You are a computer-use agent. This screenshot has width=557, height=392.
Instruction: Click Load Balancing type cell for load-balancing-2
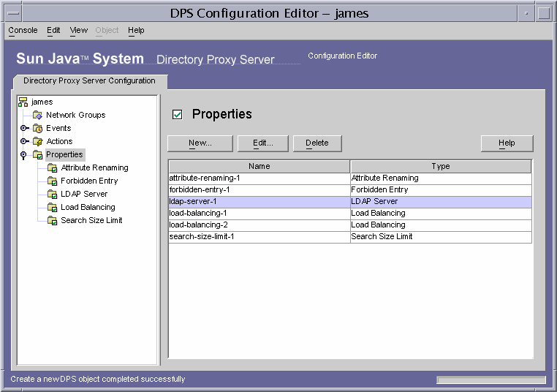(x=441, y=225)
